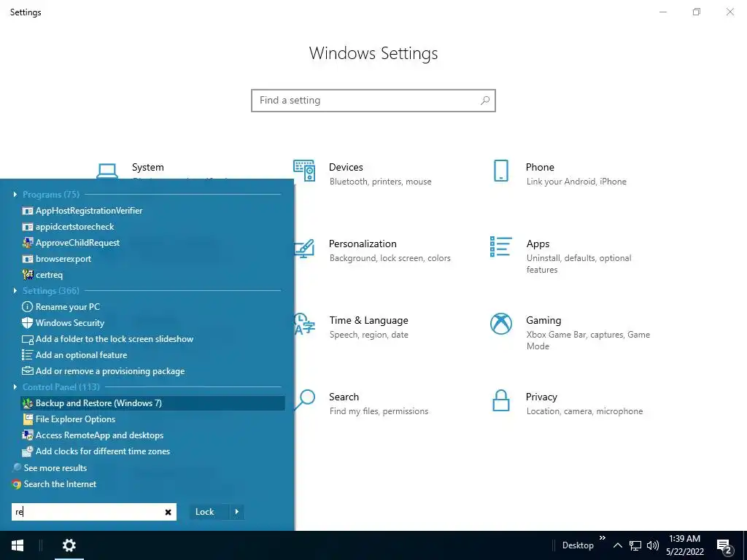The height and width of the screenshot is (560, 747).
Task: Click the Chrome icon beside Search the Internet
Action: (x=17, y=484)
